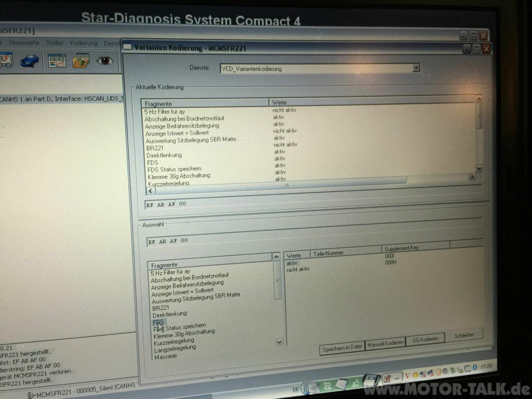
Task: Click the eye monitoring toolbar icon
Action: 105,61
